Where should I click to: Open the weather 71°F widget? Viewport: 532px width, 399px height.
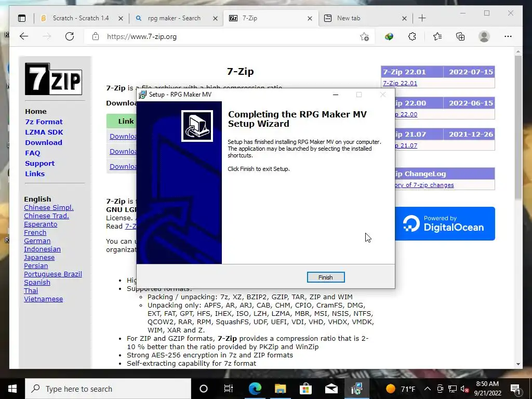401,389
